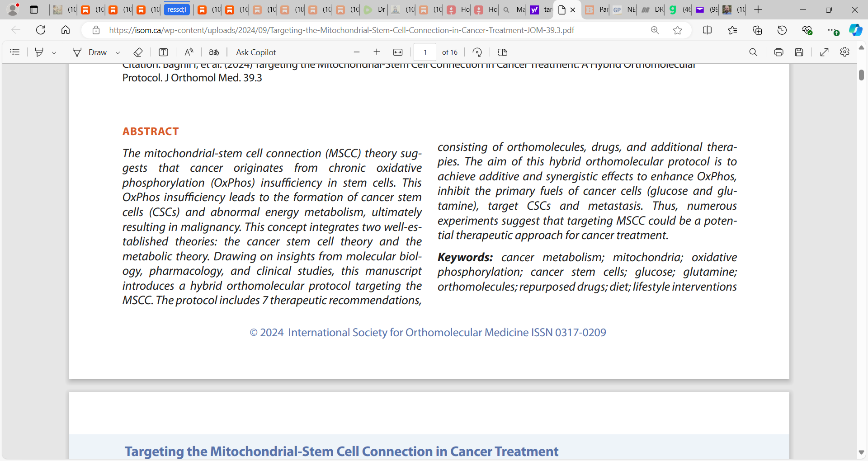868x461 pixels.
Task: Click the scrollbar down arrow
Action: (861, 452)
